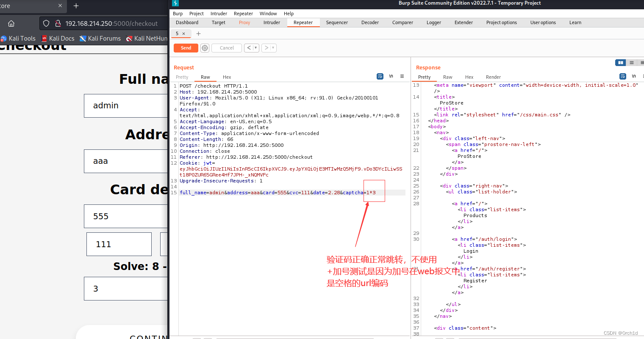Click captcha answer field containing 3
The width and height of the screenshot is (644, 339).
(126, 289)
